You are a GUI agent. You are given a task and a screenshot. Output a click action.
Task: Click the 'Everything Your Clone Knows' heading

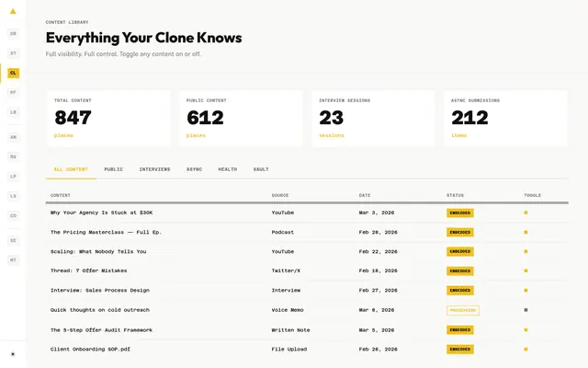[x=143, y=38]
